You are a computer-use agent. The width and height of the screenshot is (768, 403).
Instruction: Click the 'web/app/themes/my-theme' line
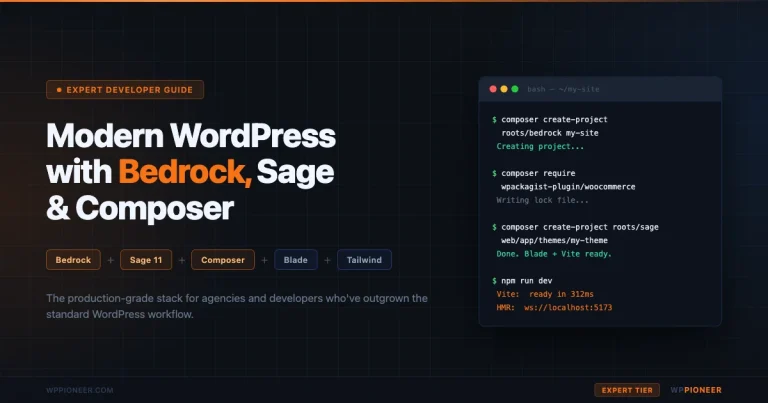(554, 240)
